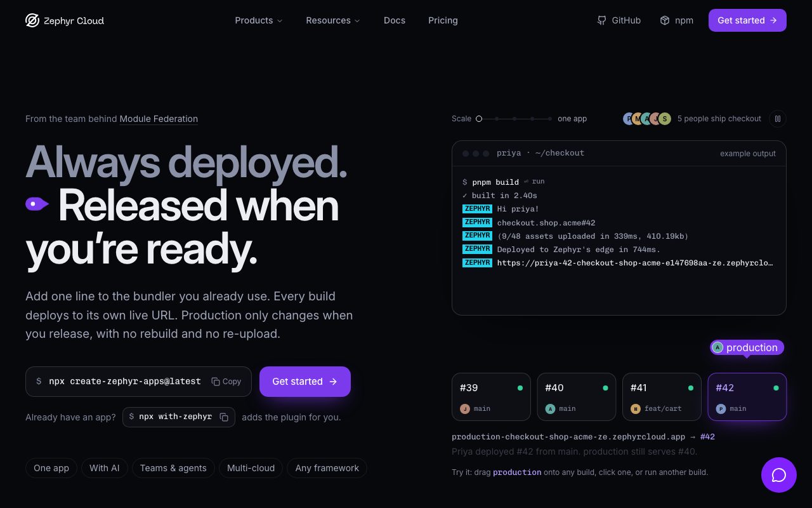Select the Multi-cloud tab
Screen dimensions: 812x508
(251, 468)
